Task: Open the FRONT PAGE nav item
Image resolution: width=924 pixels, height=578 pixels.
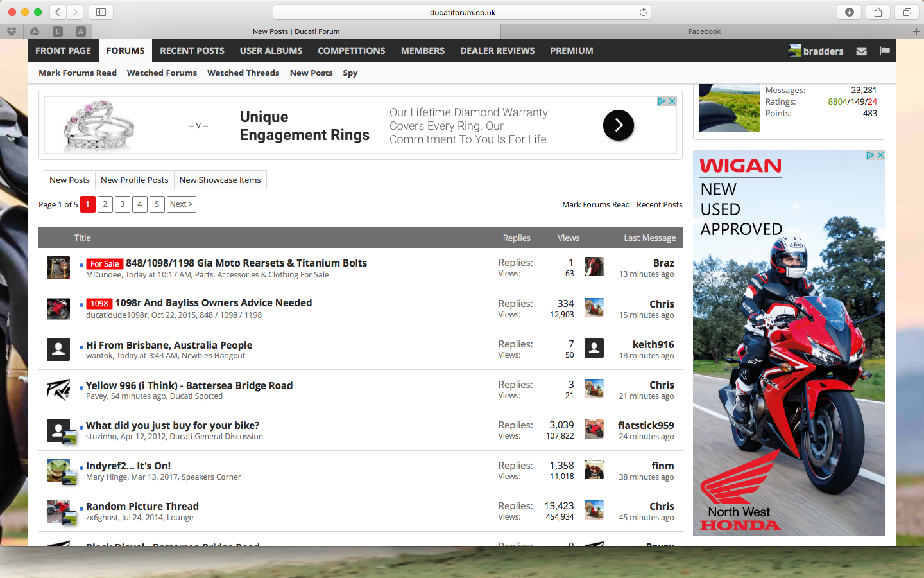Action: click(x=63, y=51)
